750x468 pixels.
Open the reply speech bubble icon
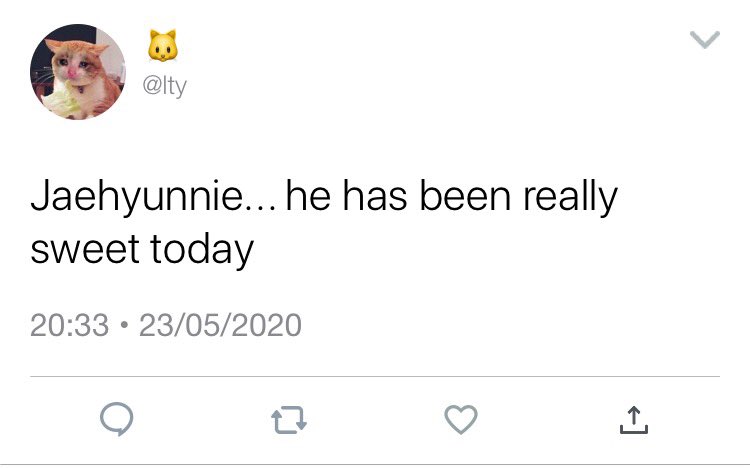117,419
